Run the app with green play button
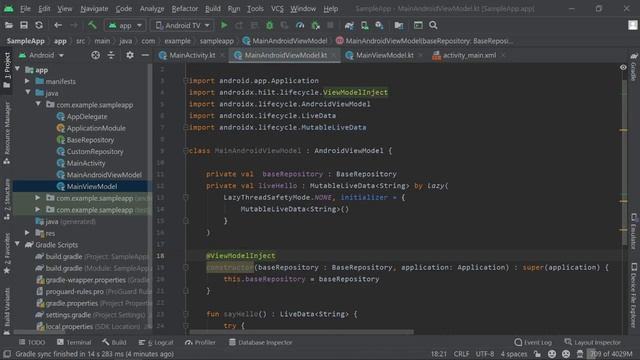The width and height of the screenshot is (640, 360). click(x=224, y=25)
